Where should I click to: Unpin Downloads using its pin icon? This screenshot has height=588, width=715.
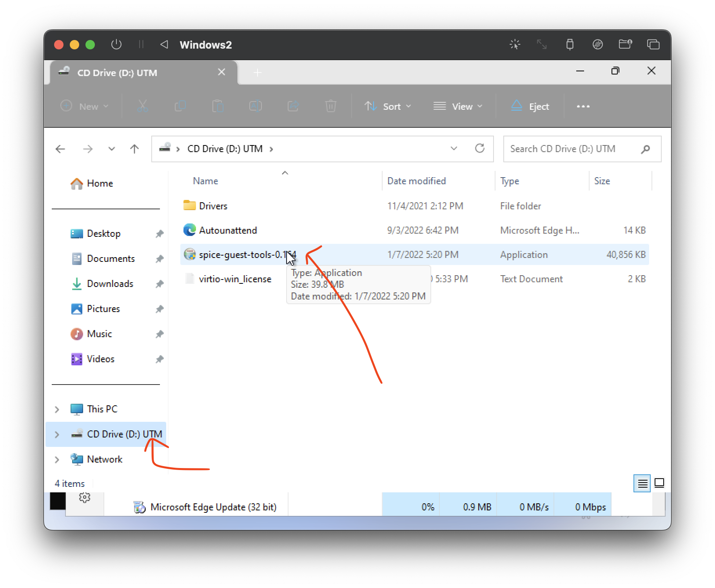tap(159, 284)
